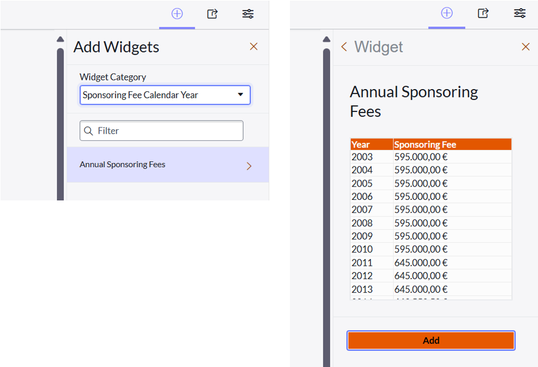Click the scroll-up arrow in the right panel
The image size is (538, 367).
point(327,39)
